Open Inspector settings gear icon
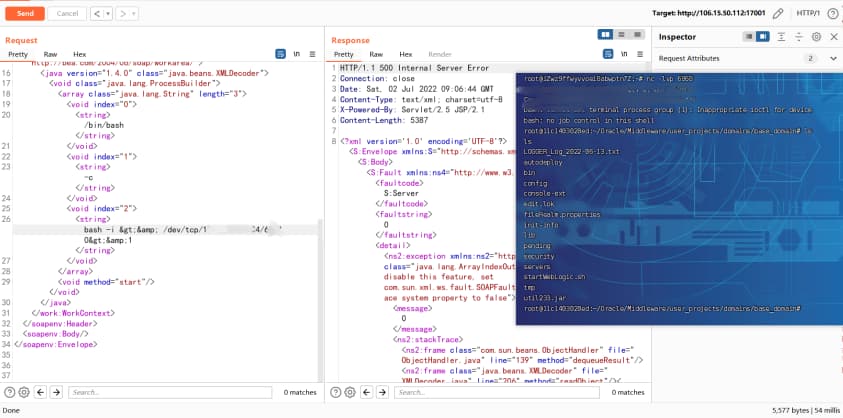 point(816,36)
